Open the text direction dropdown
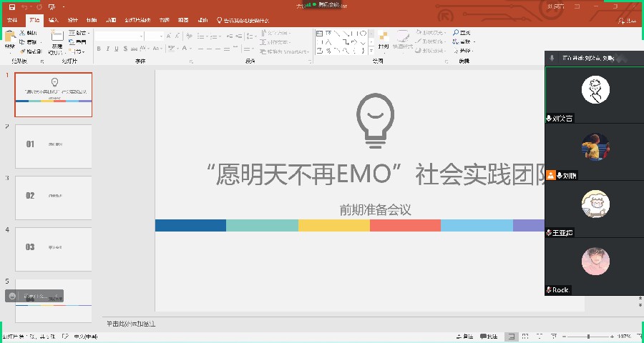Screen dimensions: 644x343 [275, 33]
